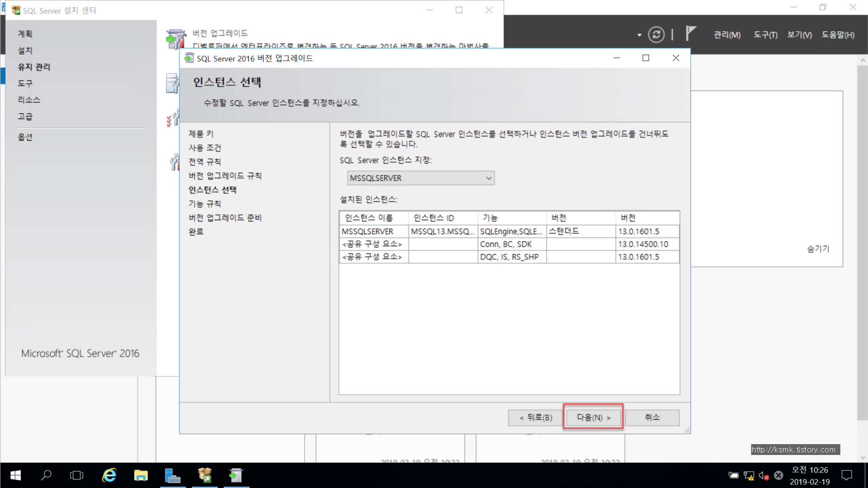Click the 13.0.14500.10 version cell
The height and width of the screenshot is (488, 868).
(x=647, y=244)
